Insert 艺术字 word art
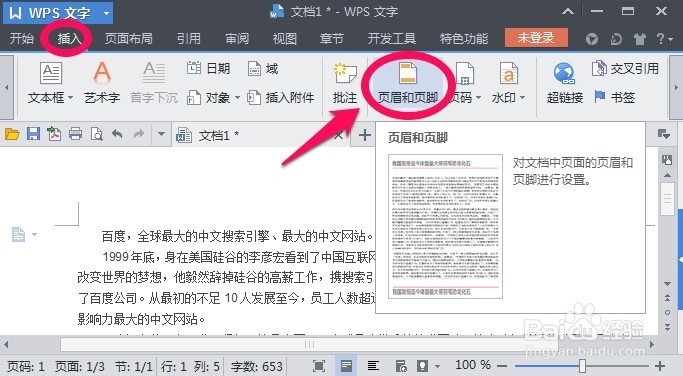The image size is (683, 376). point(102,83)
